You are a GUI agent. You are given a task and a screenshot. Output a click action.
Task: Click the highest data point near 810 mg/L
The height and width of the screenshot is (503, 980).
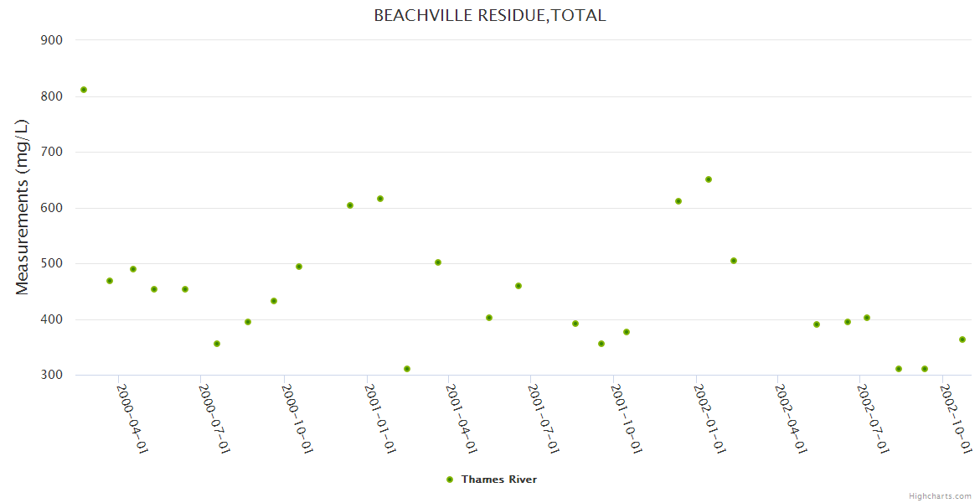[84, 90]
